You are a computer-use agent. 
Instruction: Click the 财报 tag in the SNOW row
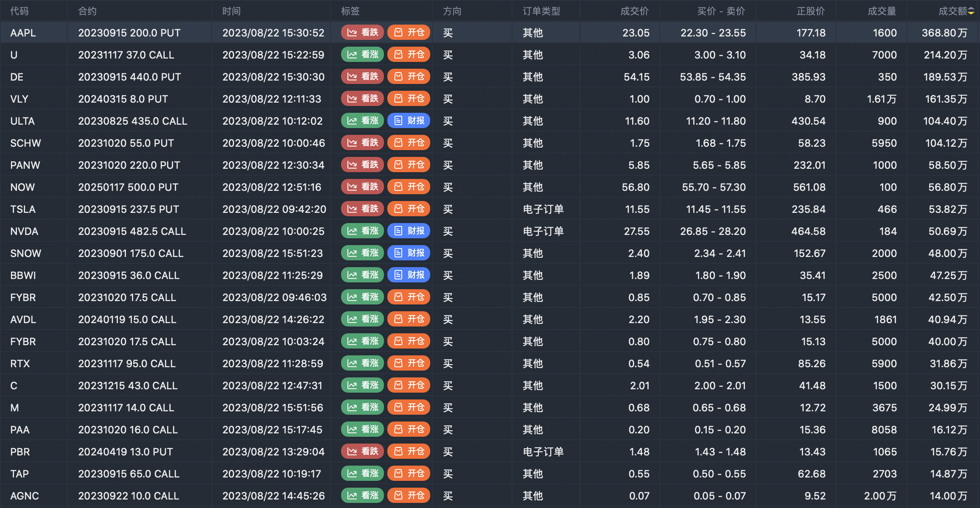coord(409,253)
